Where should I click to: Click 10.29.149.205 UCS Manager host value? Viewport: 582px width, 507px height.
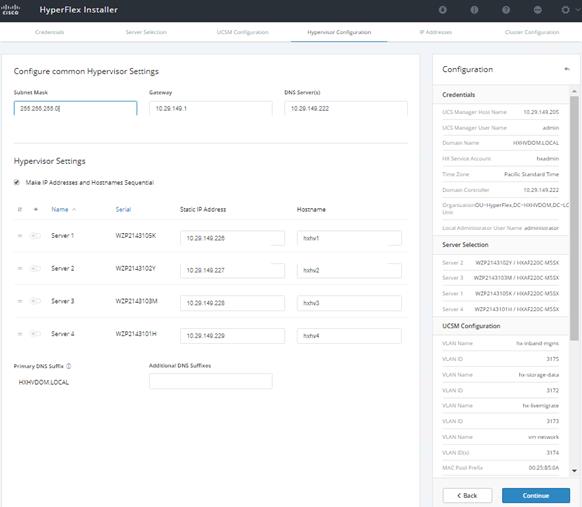tap(541, 112)
